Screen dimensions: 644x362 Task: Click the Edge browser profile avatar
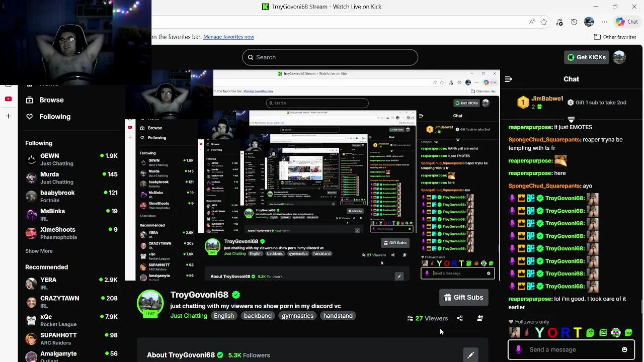pos(589,22)
